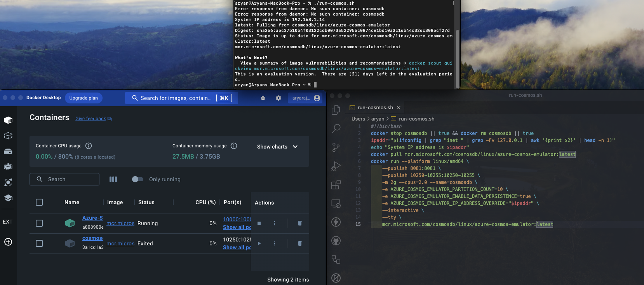
Task: Delete the Azure-S container
Action: click(x=299, y=223)
